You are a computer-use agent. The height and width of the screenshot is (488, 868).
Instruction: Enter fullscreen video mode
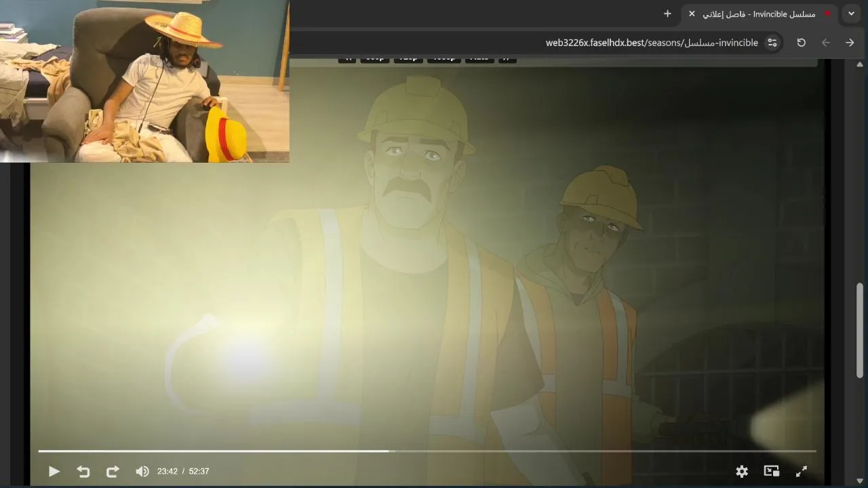click(801, 471)
